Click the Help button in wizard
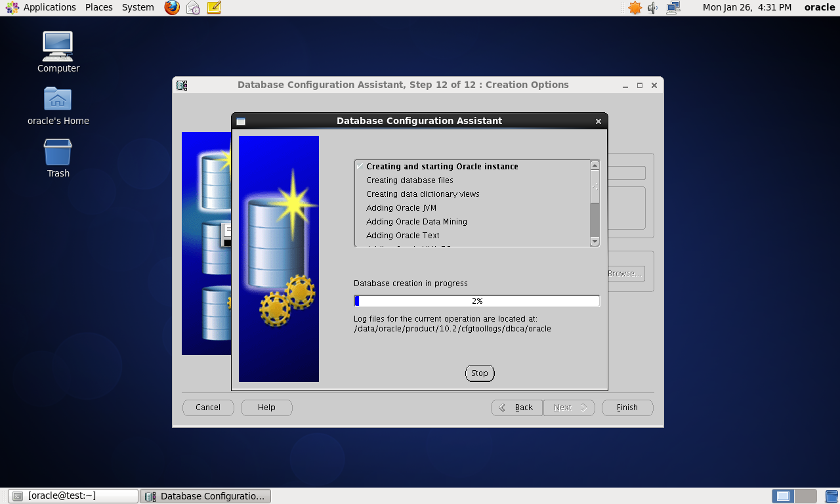This screenshot has width=840, height=504. click(266, 408)
